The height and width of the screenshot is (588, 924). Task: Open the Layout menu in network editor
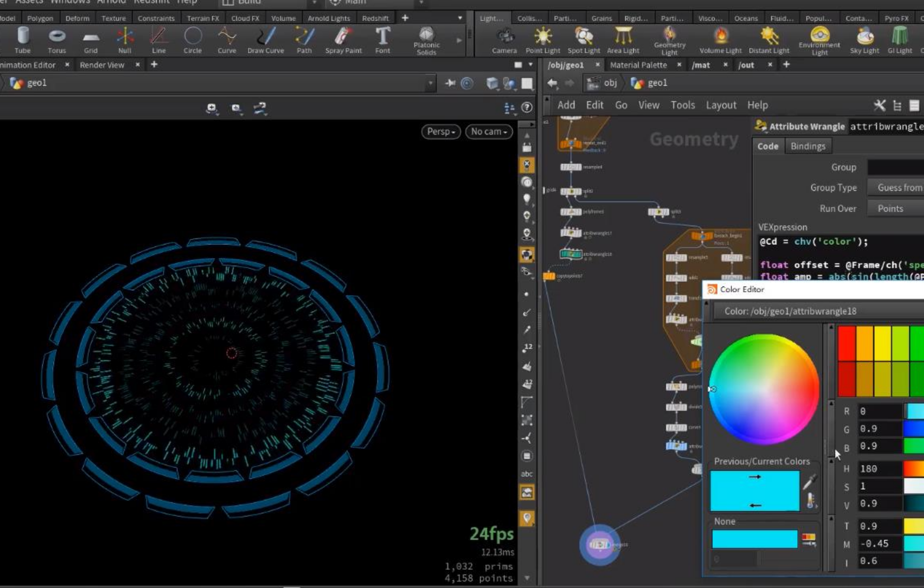coord(721,105)
